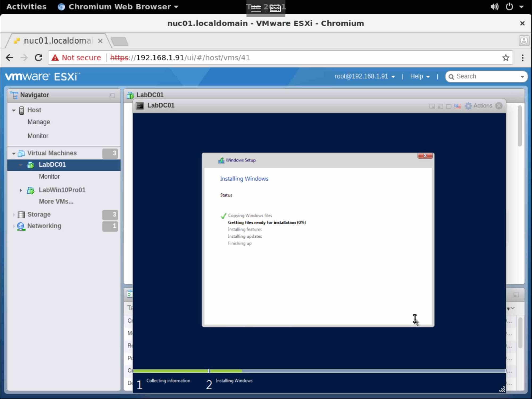
Task: Click the Networking count badge 1
Action: click(x=110, y=226)
